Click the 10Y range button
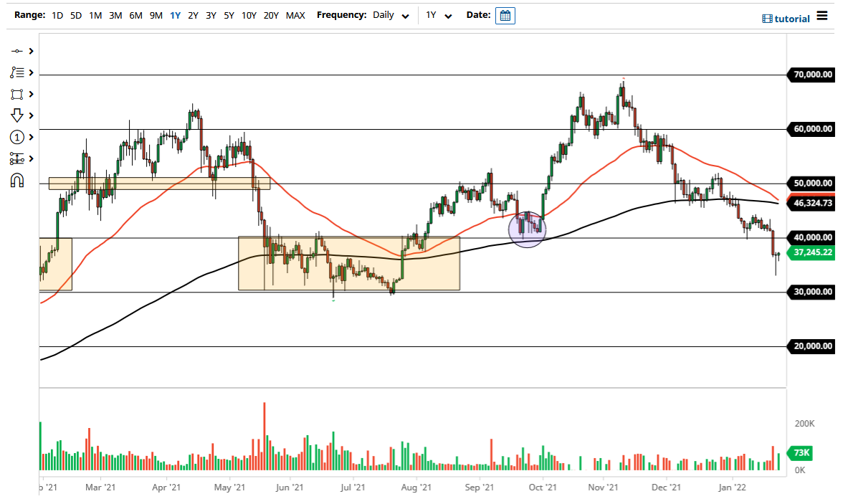Screen dimensions: 843x504 249,14
